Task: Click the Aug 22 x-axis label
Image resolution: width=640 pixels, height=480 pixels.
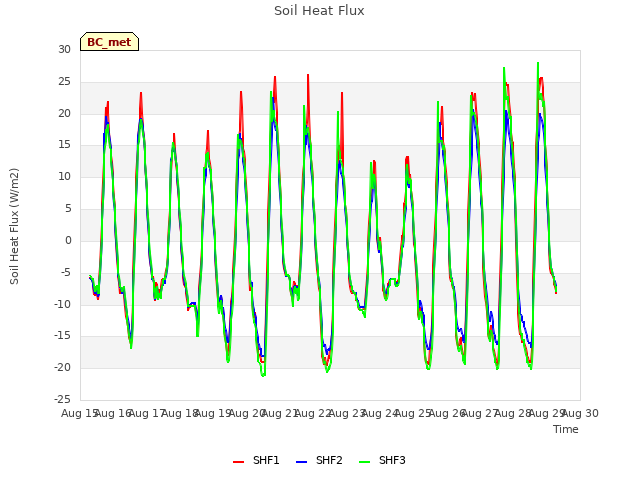Action: coord(313,413)
